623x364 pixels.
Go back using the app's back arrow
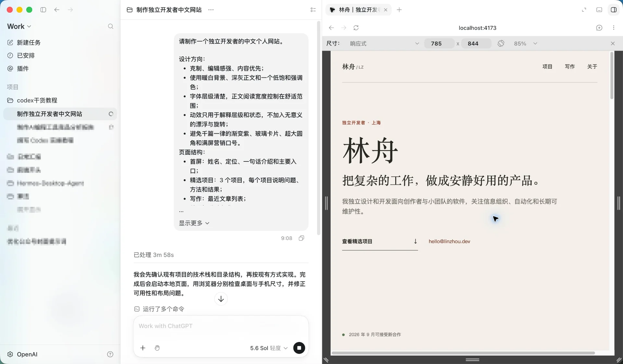point(57,10)
